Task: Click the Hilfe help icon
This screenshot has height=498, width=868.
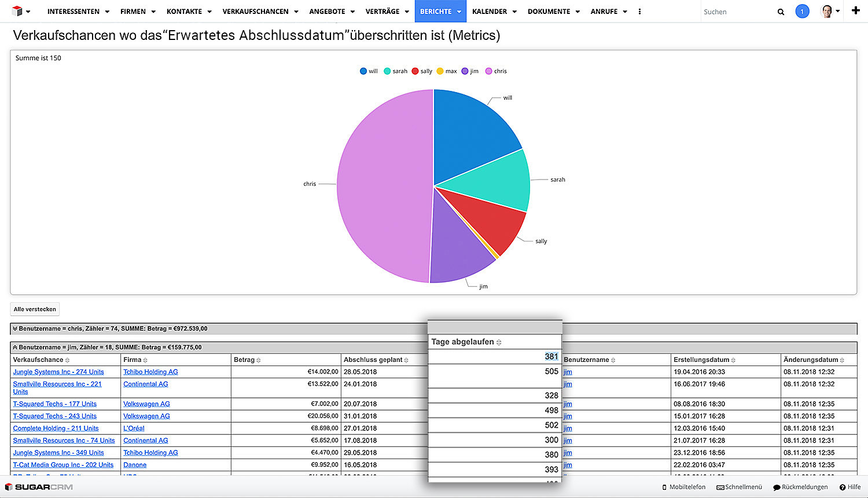Action: pyautogui.click(x=850, y=487)
